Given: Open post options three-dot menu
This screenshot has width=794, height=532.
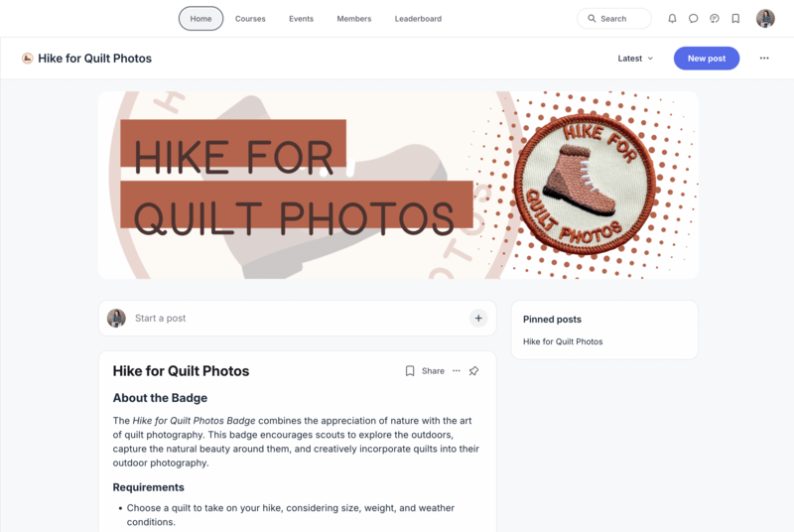Looking at the screenshot, I should point(457,371).
